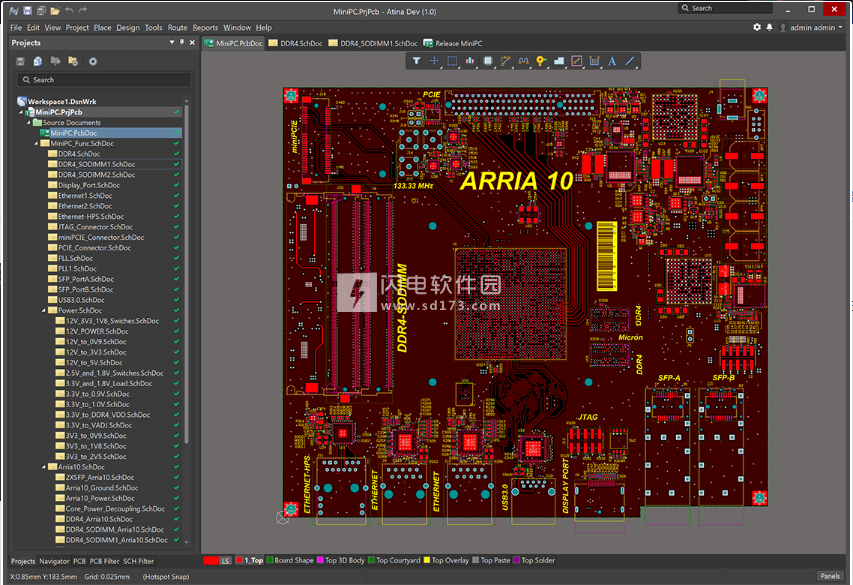Open the Route menu

177,28
